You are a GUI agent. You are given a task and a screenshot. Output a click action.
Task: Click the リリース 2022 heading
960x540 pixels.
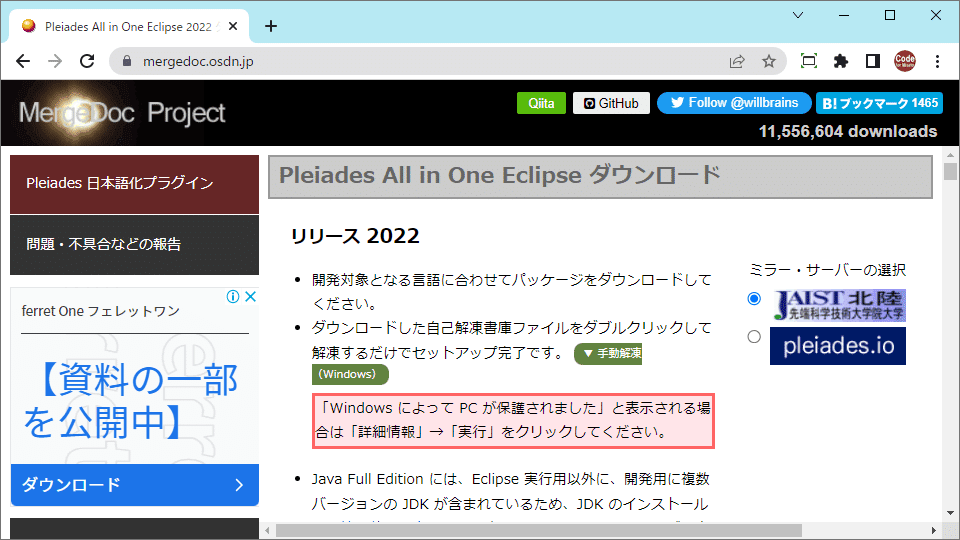point(355,236)
